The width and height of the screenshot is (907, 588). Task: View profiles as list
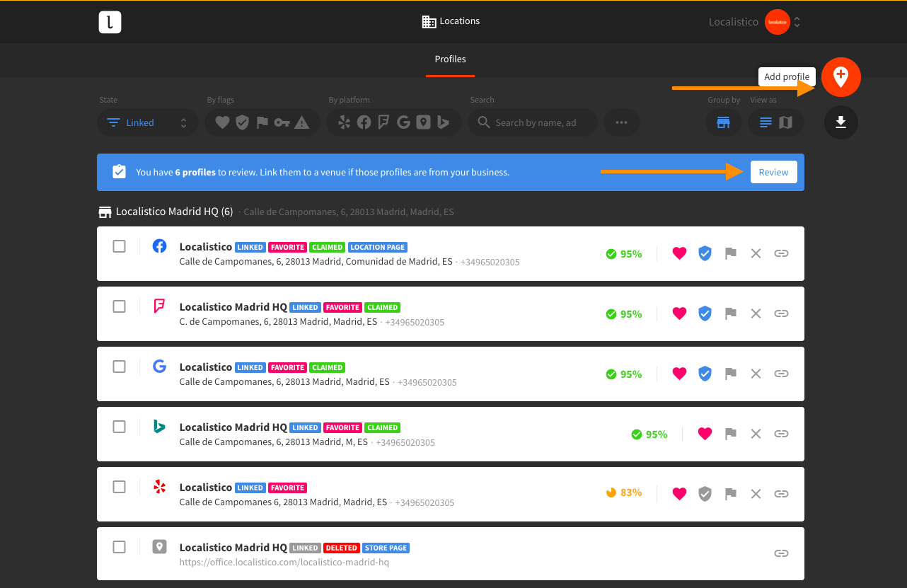pos(766,122)
